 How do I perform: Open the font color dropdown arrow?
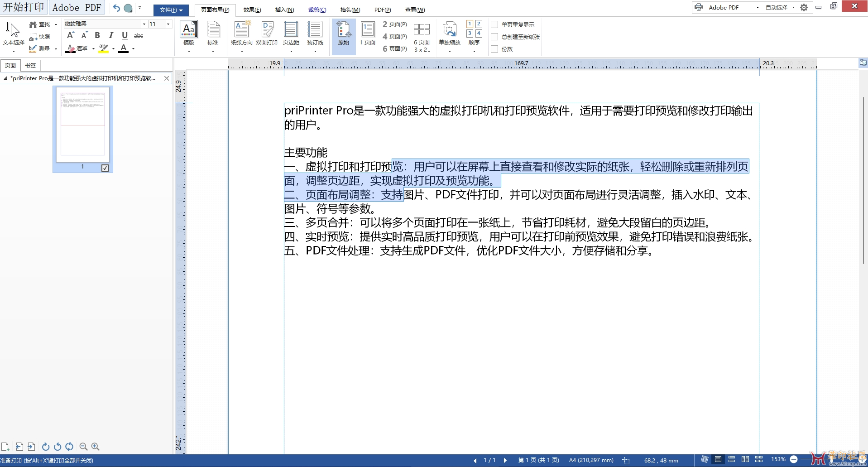point(133,48)
